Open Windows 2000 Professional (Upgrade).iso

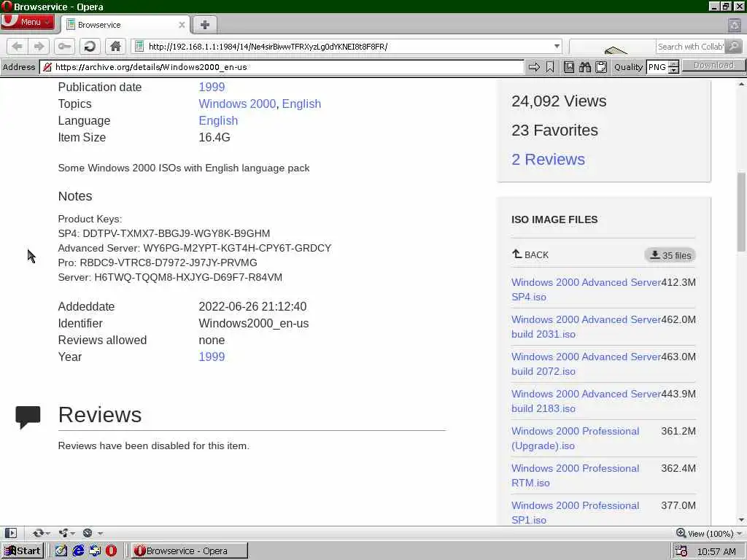tap(575, 438)
